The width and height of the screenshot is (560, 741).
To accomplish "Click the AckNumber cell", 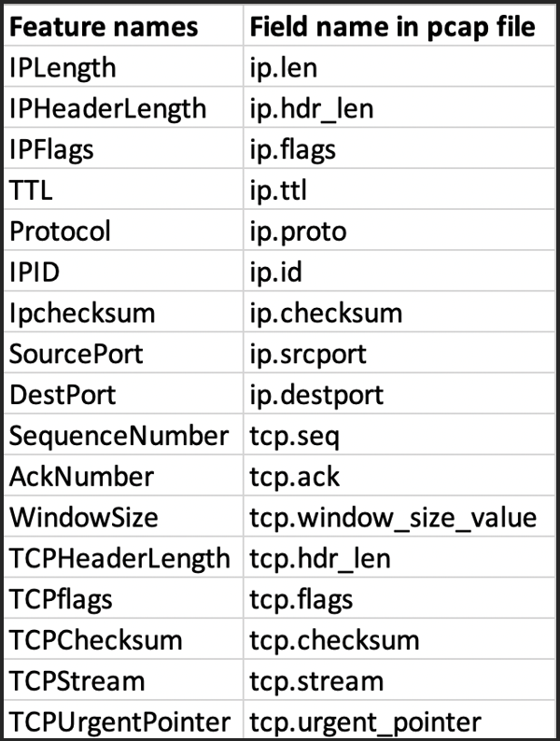I will (x=123, y=475).
